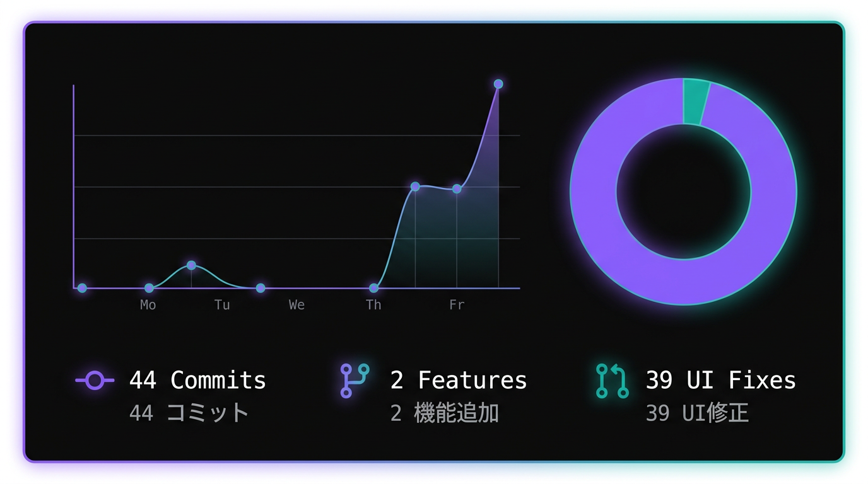Select the leftmost data point on the line chart
The height and width of the screenshot is (484, 868).
(x=82, y=288)
